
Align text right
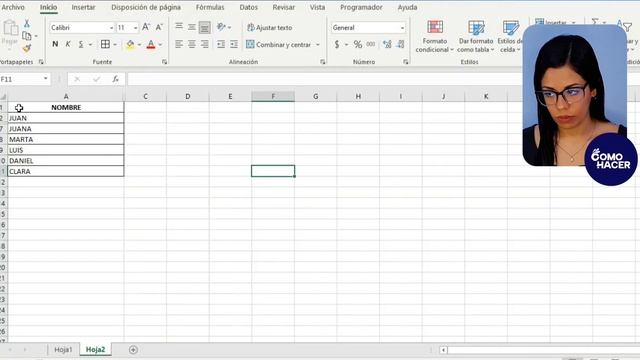coord(204,44)
